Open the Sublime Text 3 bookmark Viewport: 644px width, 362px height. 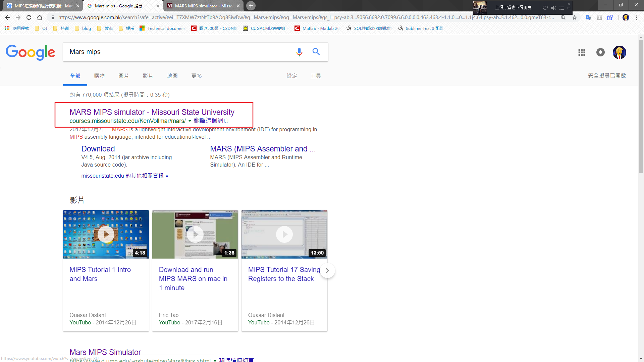coord(421,29)
